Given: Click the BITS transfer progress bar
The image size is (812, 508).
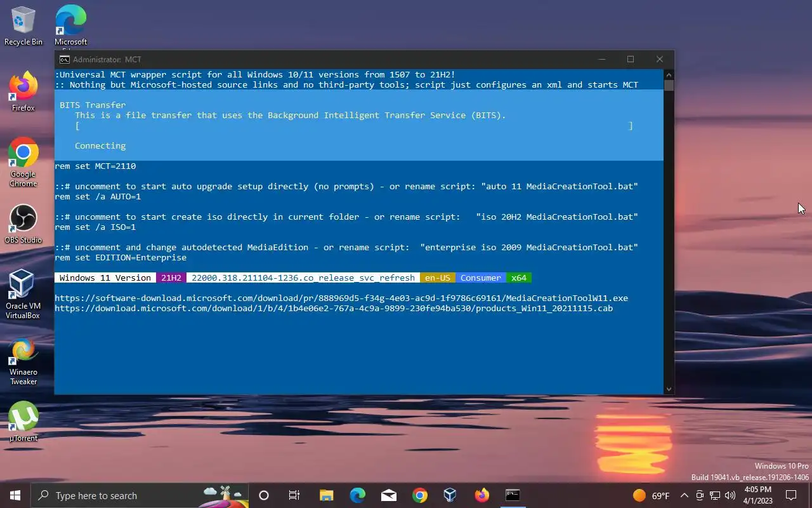Looking at the screenshot, I should 354,125.
